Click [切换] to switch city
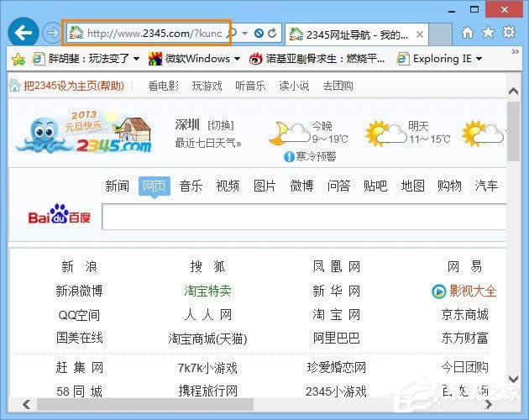529x420 pixels. pyautogui.click(x=221, y=126)
